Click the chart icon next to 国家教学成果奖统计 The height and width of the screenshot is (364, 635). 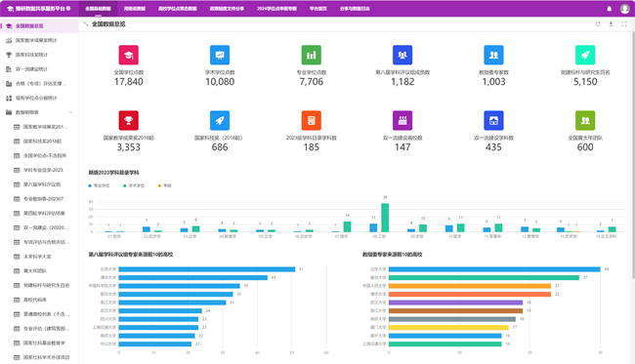click(9, 40)
